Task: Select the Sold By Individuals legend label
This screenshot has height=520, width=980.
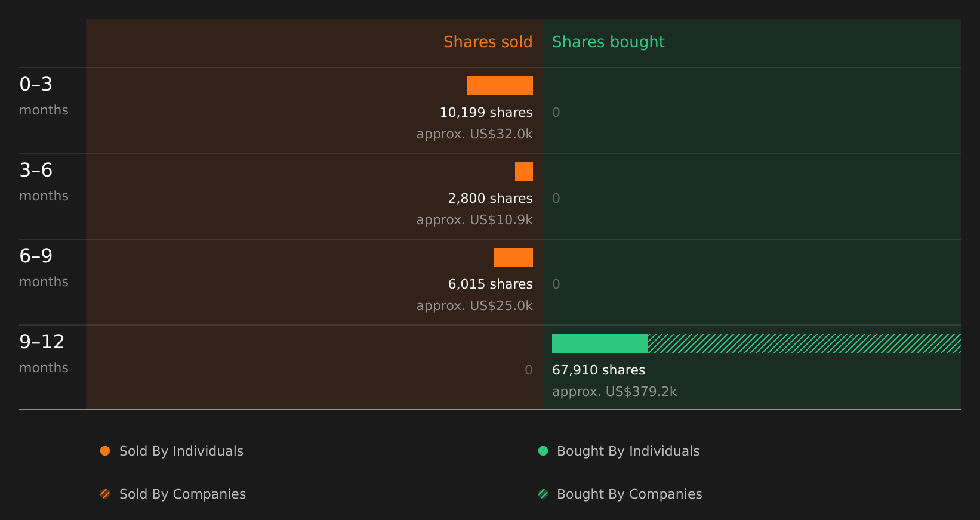Action: click(x=181, y=451)
